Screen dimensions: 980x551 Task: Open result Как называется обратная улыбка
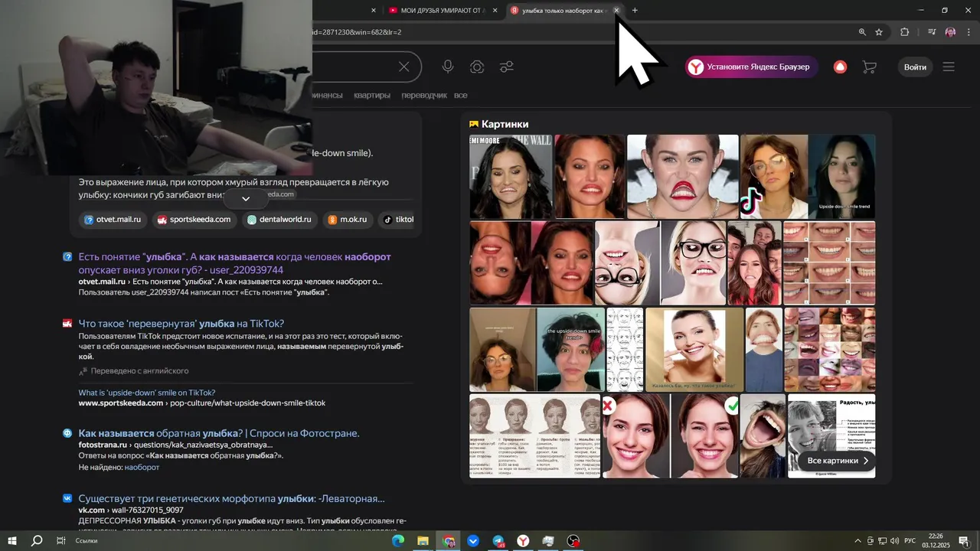click(x=219, y=433)
